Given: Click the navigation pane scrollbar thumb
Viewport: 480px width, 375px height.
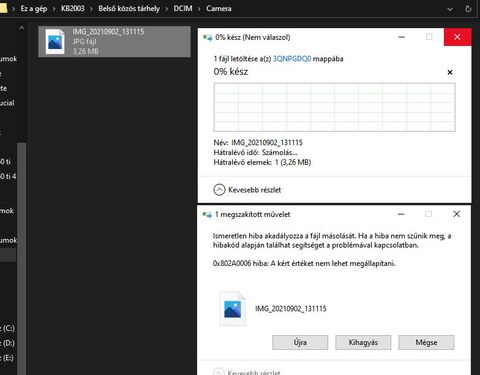Looking at the screenshot, I should [x=21, y=259].
